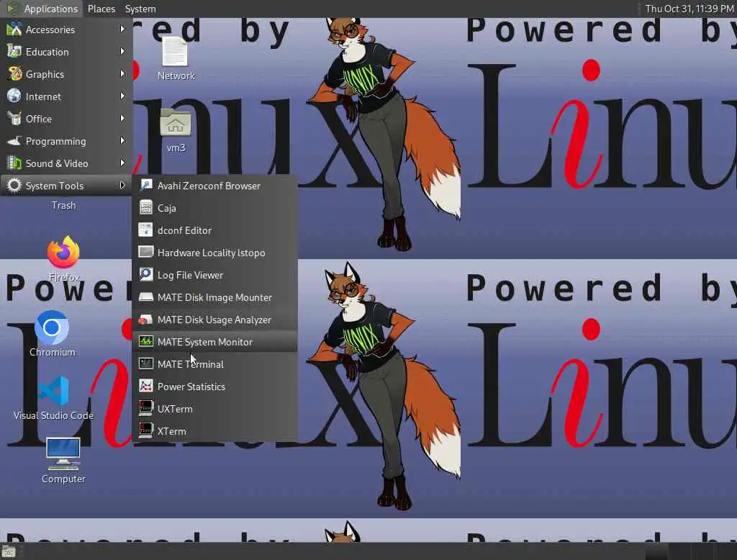
Task: Open the Applications menu in top panel
Action: click(x=42, y=9)
